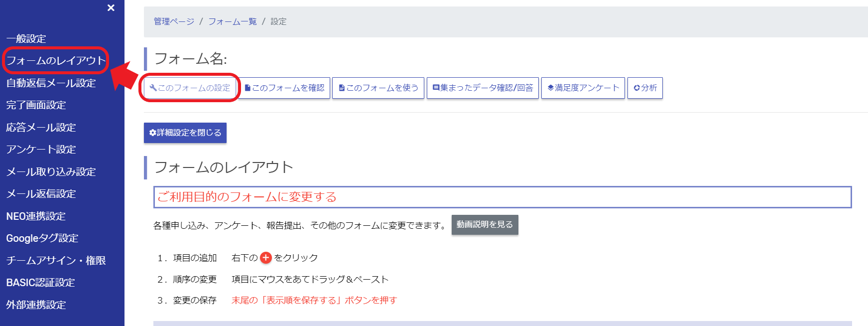
Task: Open 自動返信メール設定 in the sidebar
Action: pos(51,83)
